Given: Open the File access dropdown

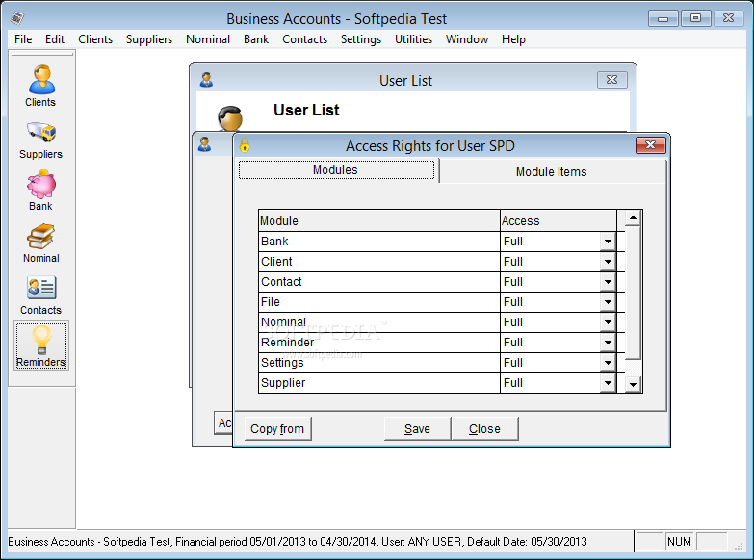Looking at the screenshot, I should (608, 302).
